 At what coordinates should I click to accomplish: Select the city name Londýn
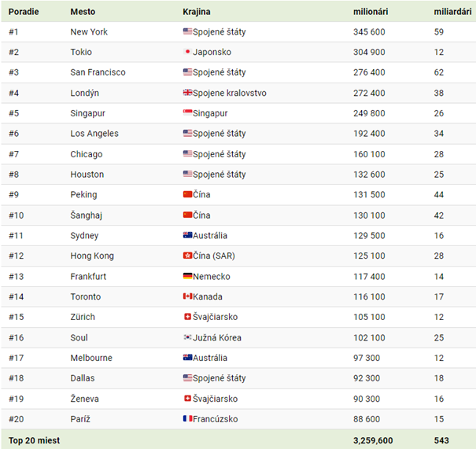point(85,93)
